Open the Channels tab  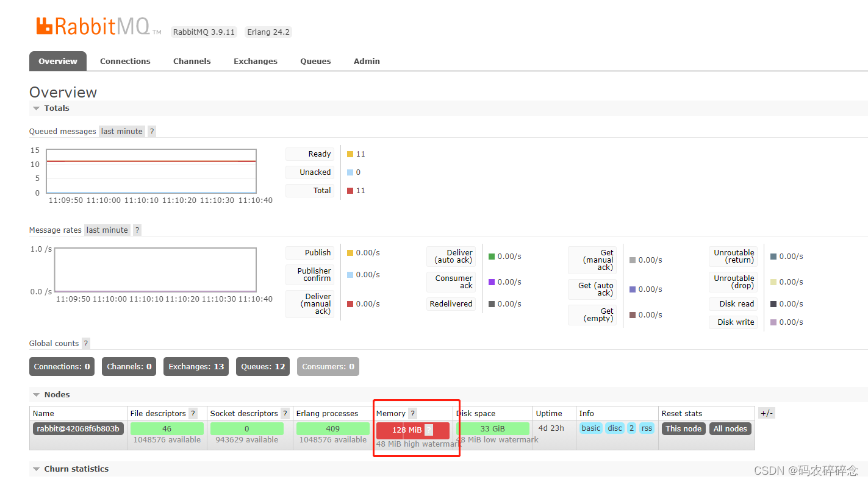click(192, 61)
